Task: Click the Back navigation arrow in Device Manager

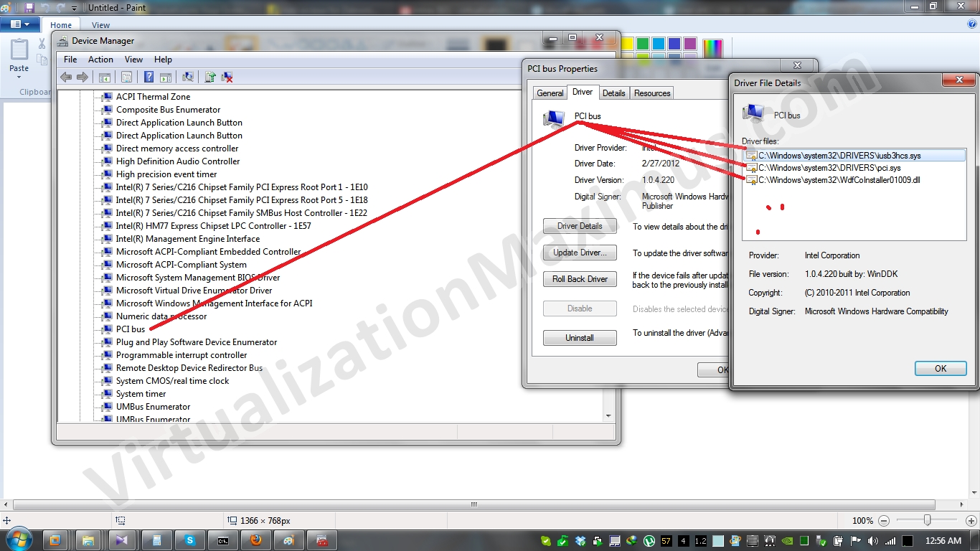Action: (66, 77)
